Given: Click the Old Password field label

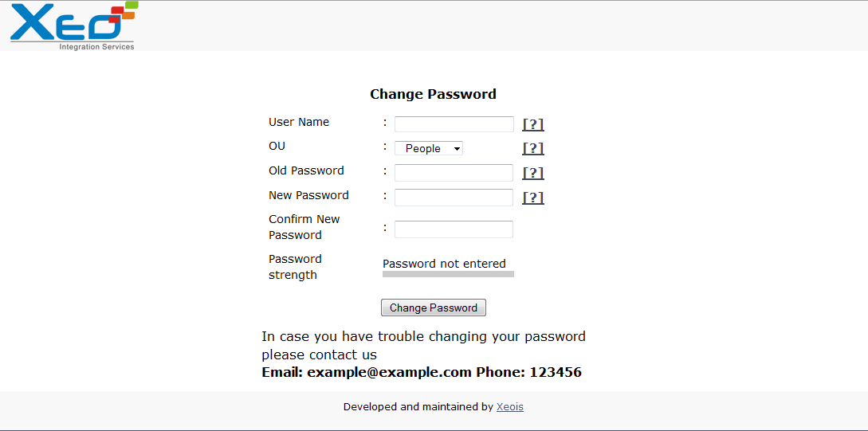Looking at the screenshot, I should click(306, 170).
